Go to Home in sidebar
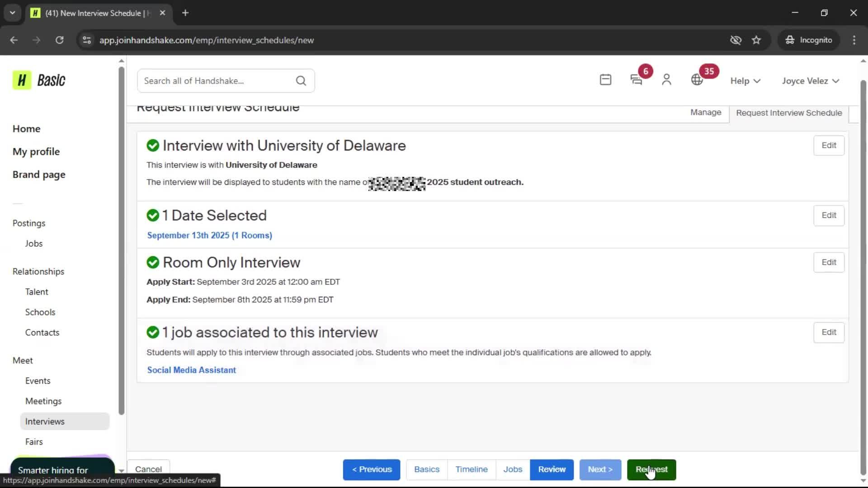 (x=27, y=129)
